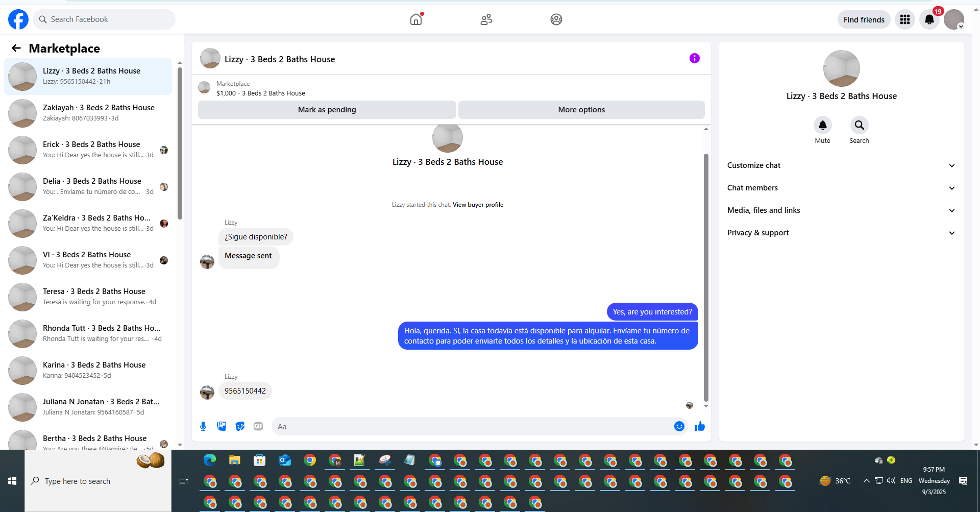
Task: Open the apps grid menu
Action: pos(905,19)
